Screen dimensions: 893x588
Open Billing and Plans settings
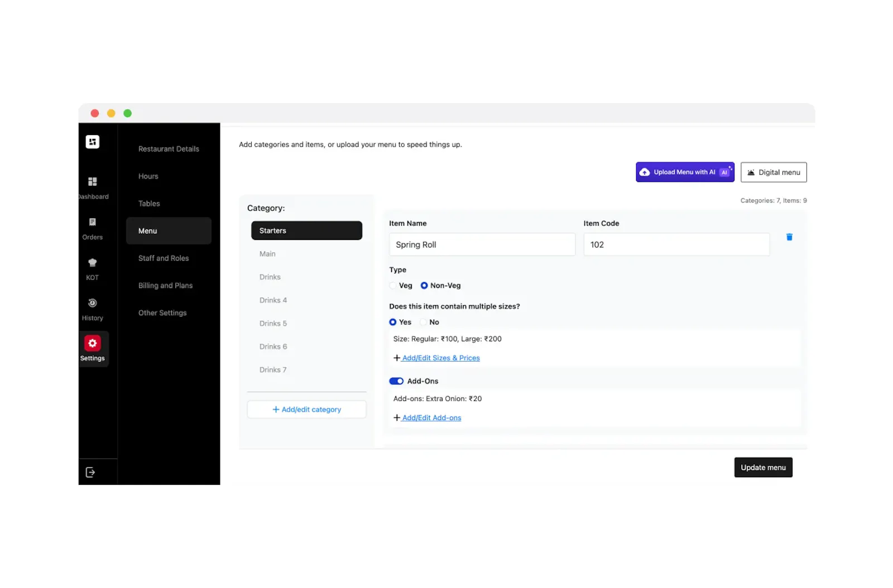[x=169, y=286]
